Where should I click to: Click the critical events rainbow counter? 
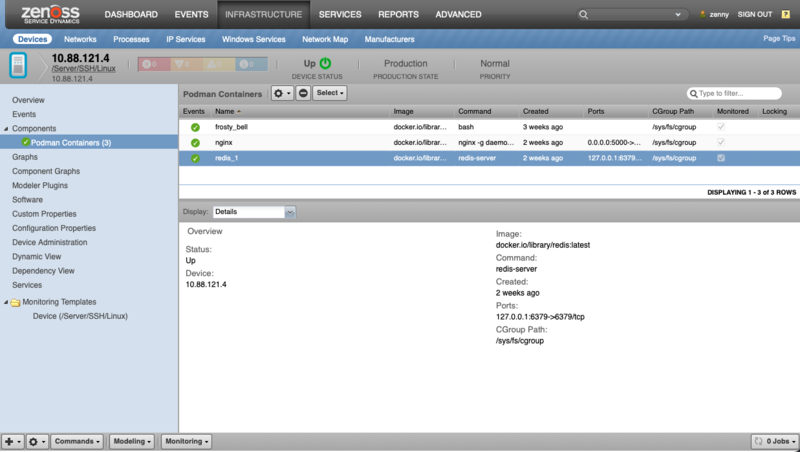pyautogui.click(x=154, y=64)
